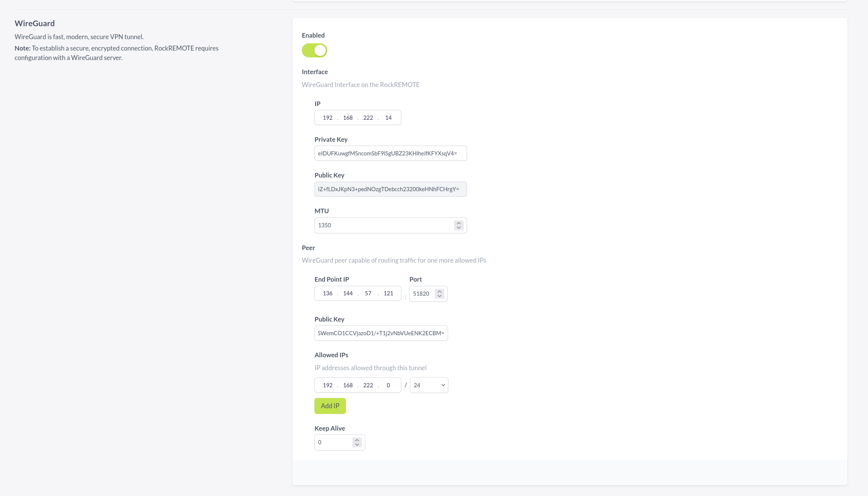Click End Point IP first octet 136
The width and height of the screenshot is (868, 496).
328,293
